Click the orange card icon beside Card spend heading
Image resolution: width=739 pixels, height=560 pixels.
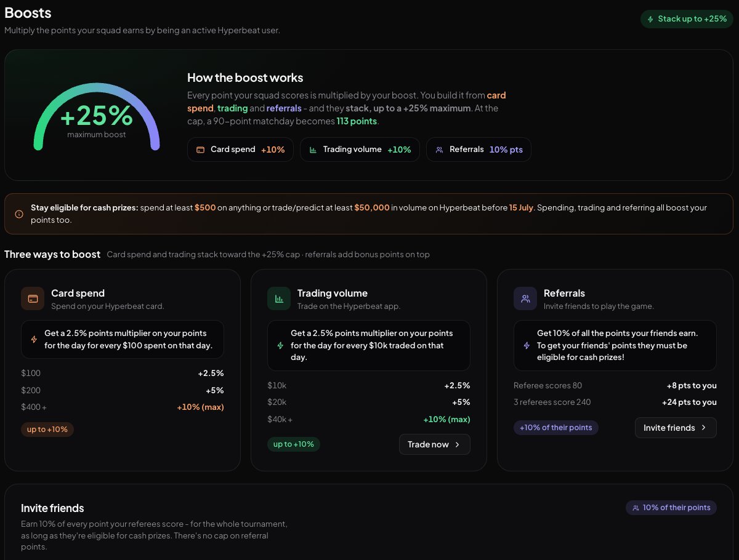(33, 298)
